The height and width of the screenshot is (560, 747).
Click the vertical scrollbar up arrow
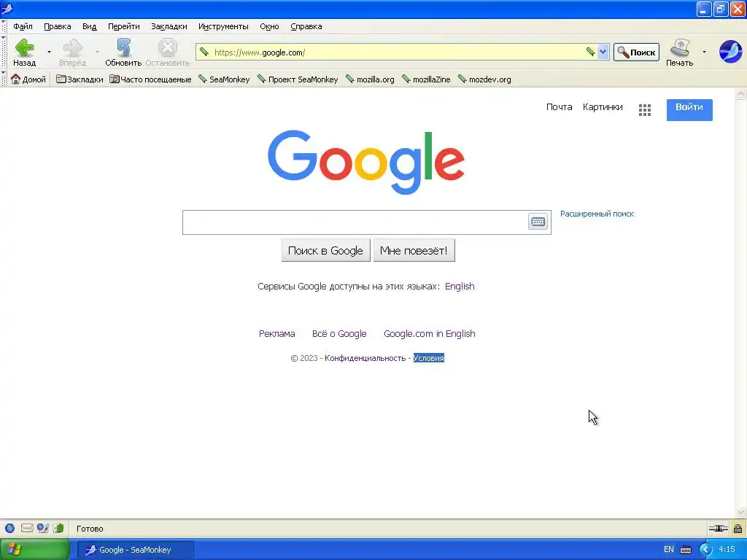pos(741,94)
